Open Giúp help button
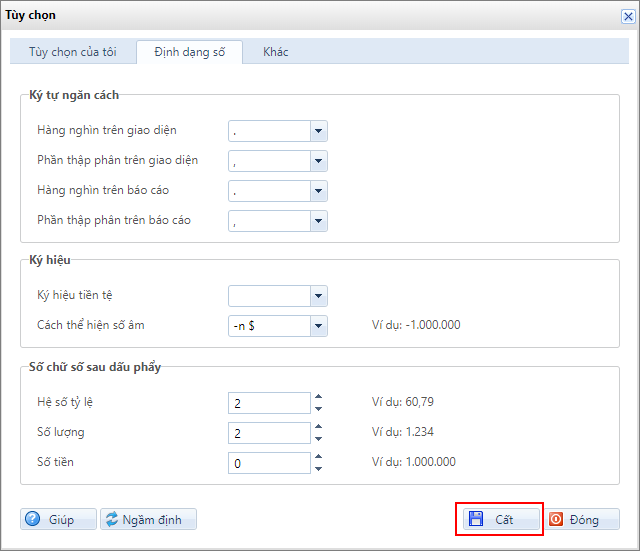 pyautogui.click(x=59, y=519)
